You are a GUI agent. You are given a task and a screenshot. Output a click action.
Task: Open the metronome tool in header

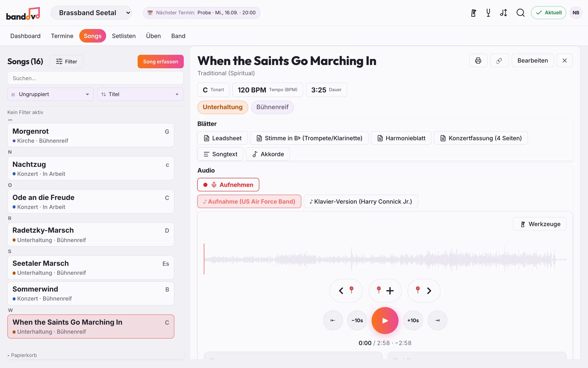pyautogui.click(x=473, y=13)
